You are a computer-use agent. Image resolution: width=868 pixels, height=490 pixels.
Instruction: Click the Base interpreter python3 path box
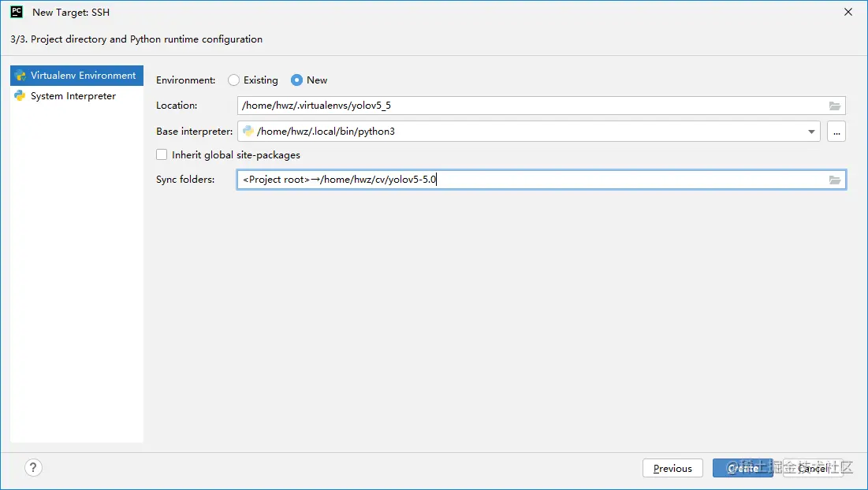(x=529, y=132)
